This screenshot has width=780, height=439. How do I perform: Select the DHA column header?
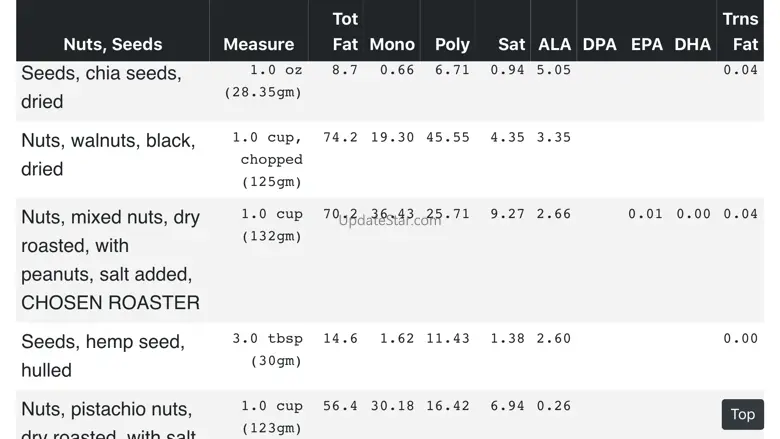(x=692, y=44)
